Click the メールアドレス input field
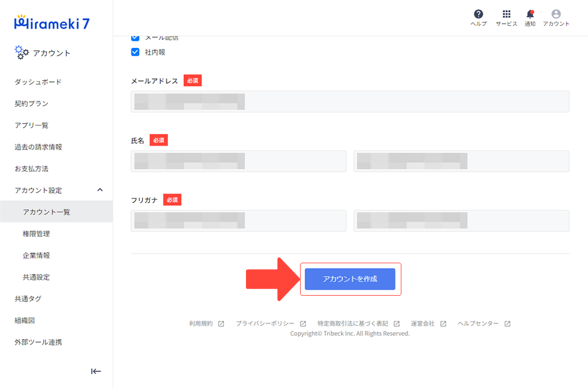 click(350, 101)
